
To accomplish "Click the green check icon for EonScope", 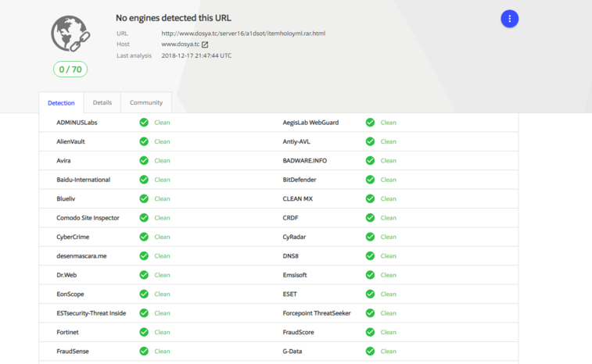I will pyautogui.click(x=144, y=294).
